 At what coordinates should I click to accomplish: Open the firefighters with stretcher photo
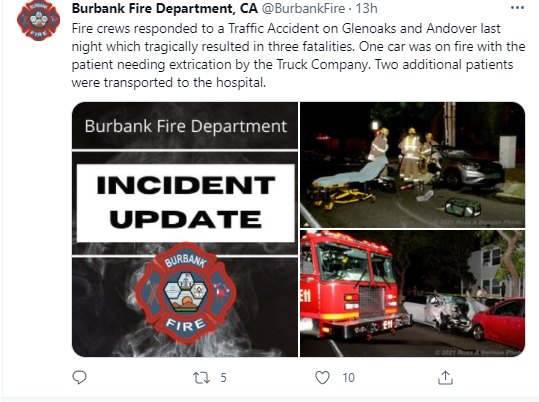click(x=412, y=165)
